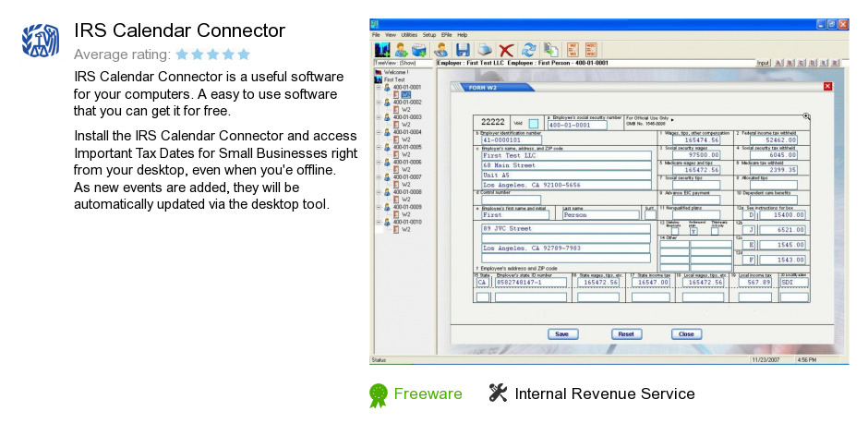Screen dimensions: 868x436
Task: Collapse the 400-01-0003 employee tree node
Action: 379,117
